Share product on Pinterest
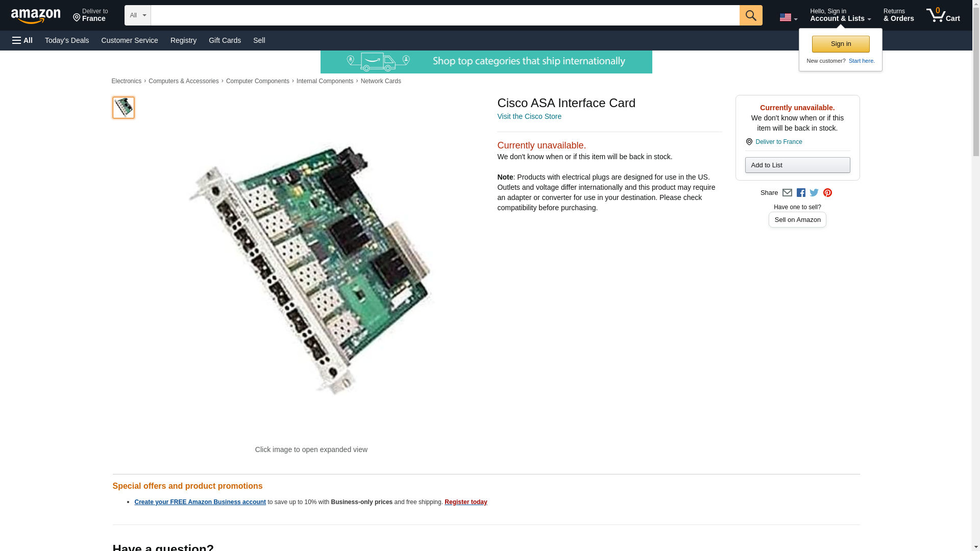Image resolution: width=980 pixels, height=551 pixels. pos(827,193)
